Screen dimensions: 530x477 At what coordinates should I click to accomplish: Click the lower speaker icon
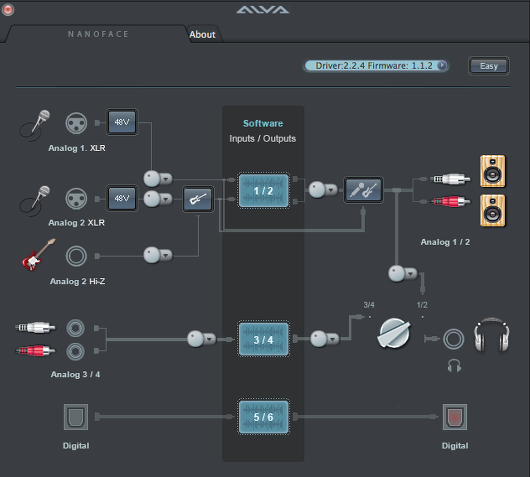(x=492, y=210)
